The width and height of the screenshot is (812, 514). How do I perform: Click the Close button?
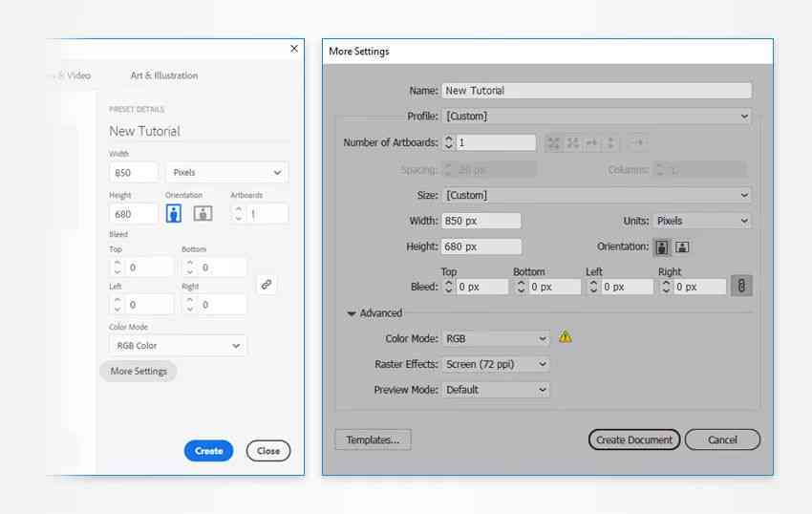pos(268,451)
